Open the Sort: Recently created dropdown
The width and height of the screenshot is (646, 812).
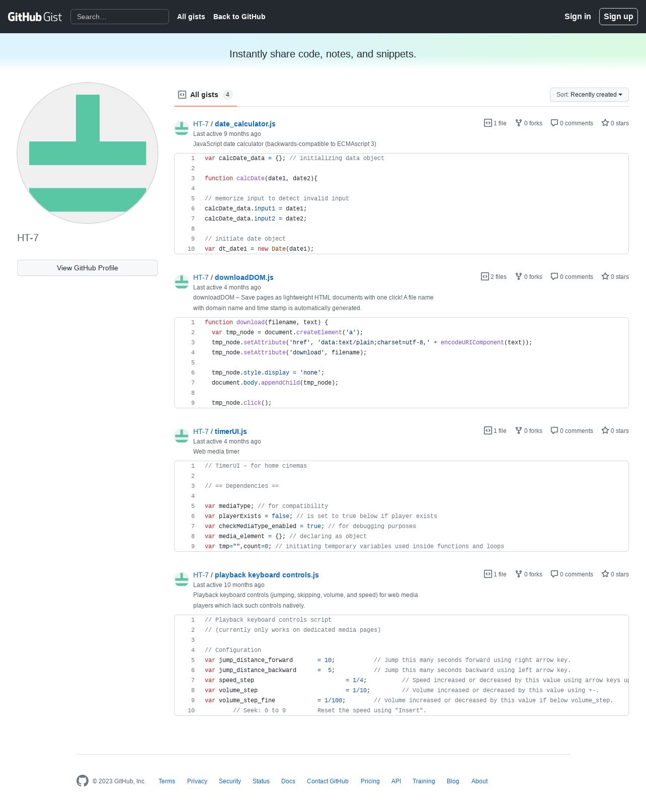[x=589, y=95]
